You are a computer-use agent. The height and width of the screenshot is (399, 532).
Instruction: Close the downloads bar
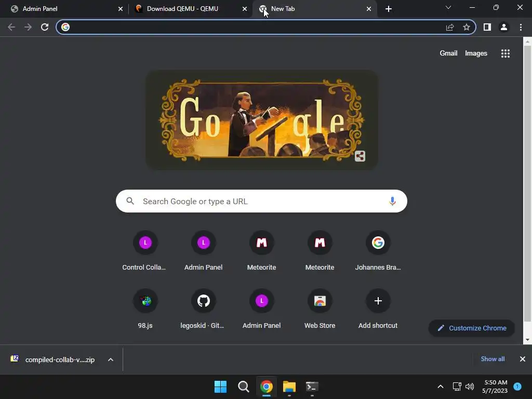pyautogui.click(x=523, y=359)
